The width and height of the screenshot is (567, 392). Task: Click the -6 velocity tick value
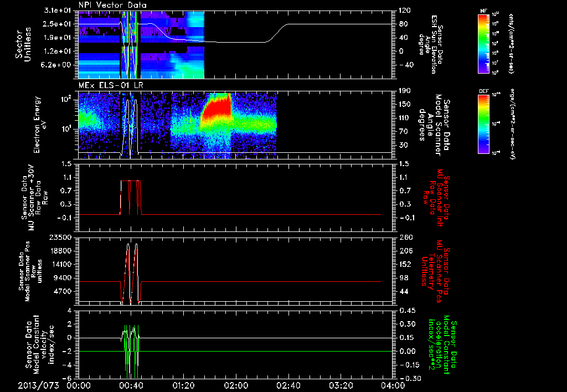pos(68,378)
